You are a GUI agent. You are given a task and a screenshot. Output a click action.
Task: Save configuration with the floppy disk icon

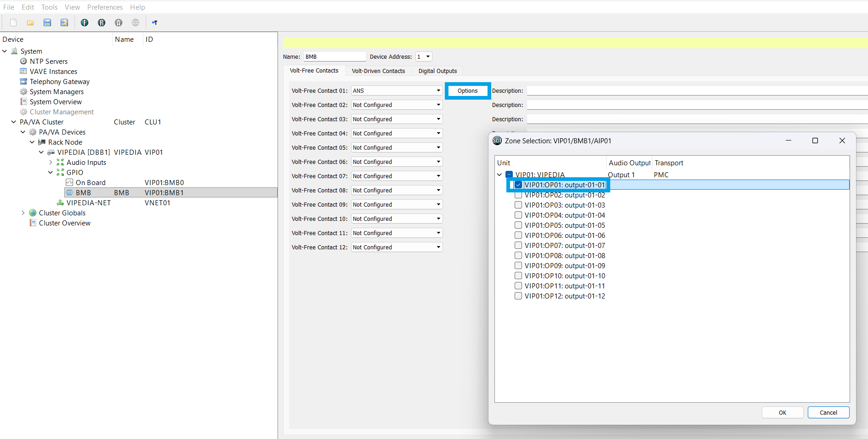pos(47,23)
